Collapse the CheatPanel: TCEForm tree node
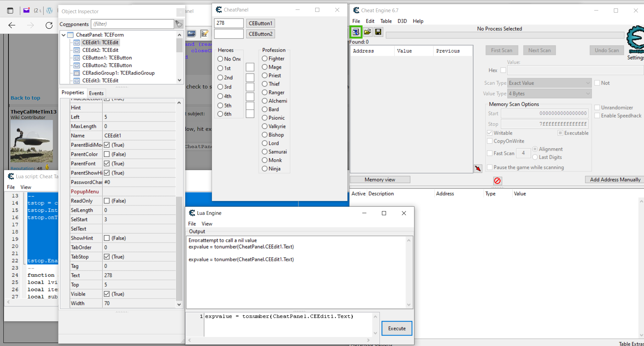The height and width of the screenshot is (346, 644). 64,35
